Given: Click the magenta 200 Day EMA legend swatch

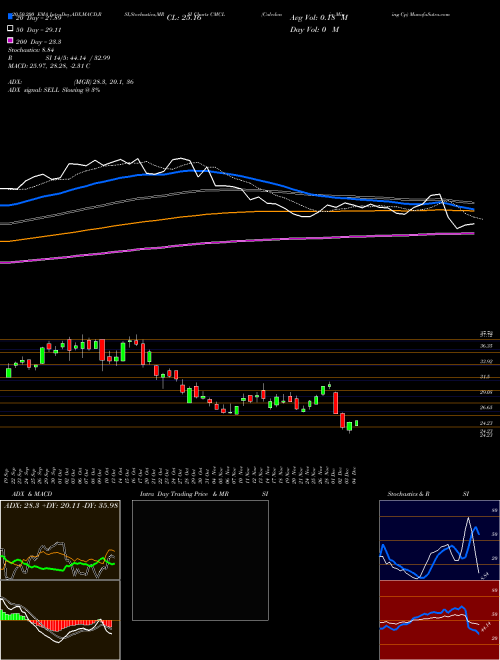Looking at the screenshot, I should coord(10,40).
